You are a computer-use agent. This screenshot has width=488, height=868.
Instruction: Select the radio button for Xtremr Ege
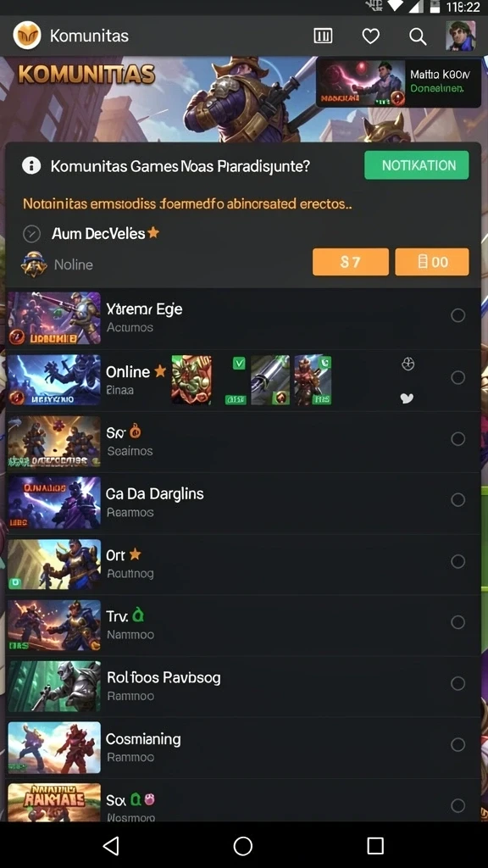tap(458, 315)
